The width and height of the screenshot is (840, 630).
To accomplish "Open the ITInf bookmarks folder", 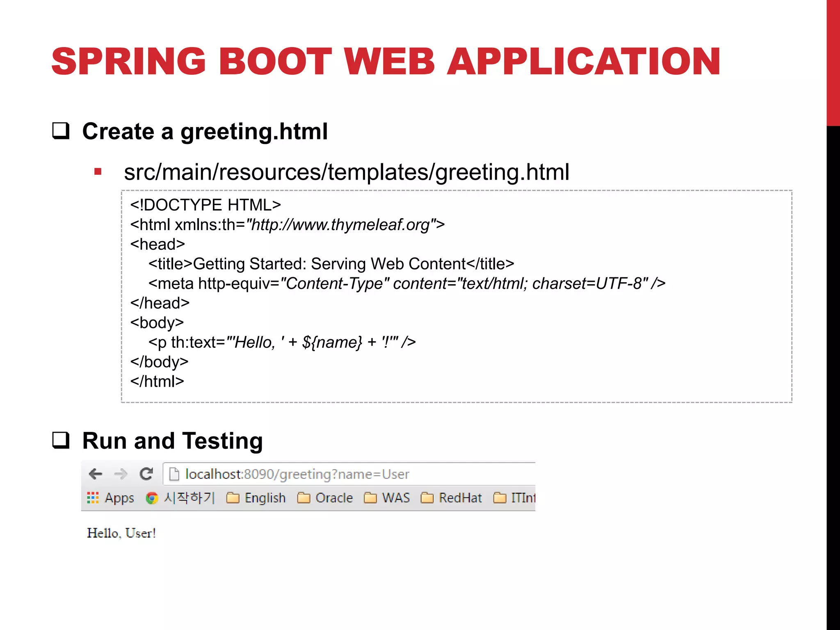I will click(x=515, y=498).
